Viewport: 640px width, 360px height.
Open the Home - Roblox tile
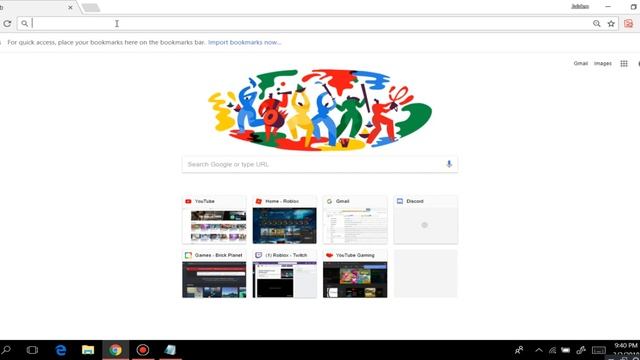[284, 220]
